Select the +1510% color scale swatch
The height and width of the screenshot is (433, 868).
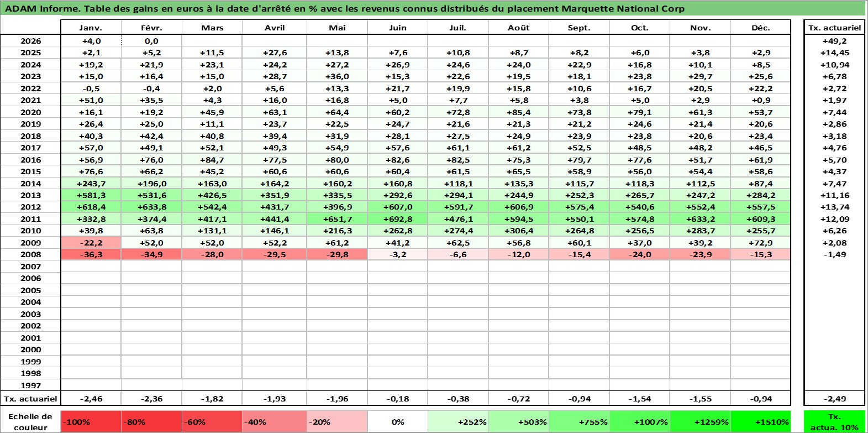(761, 422)
